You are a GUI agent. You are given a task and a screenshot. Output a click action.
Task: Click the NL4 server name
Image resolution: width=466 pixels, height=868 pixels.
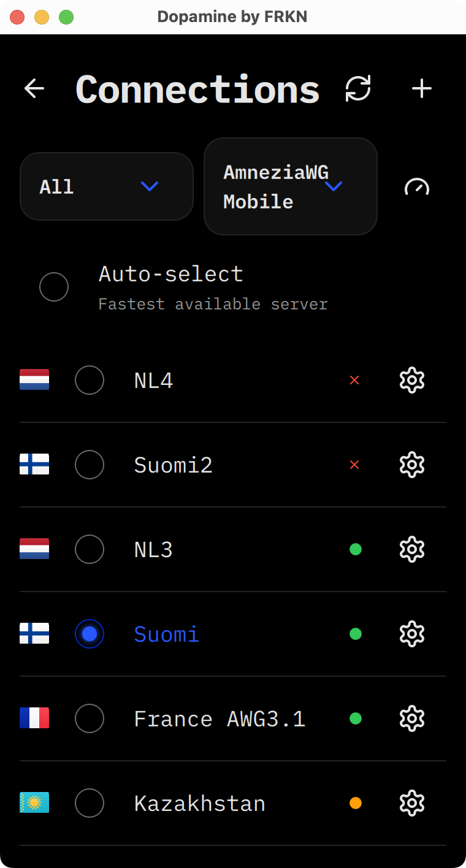(154, 381)
